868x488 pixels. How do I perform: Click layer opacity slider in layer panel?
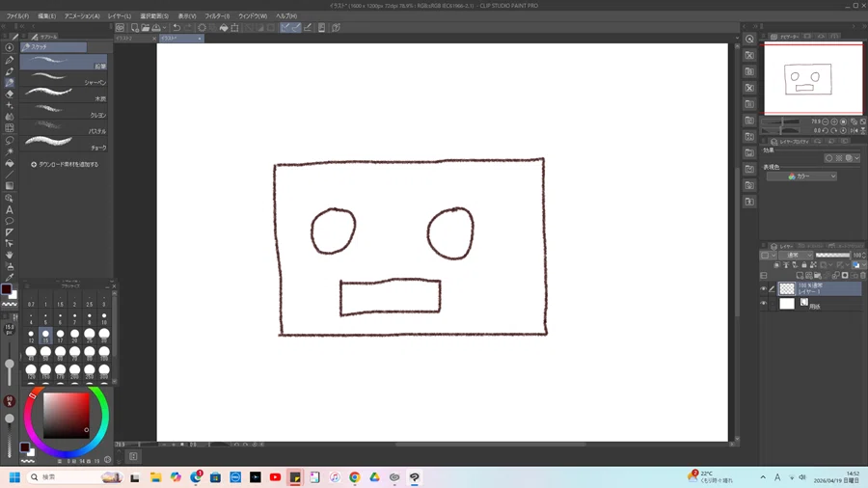point(832,255)
